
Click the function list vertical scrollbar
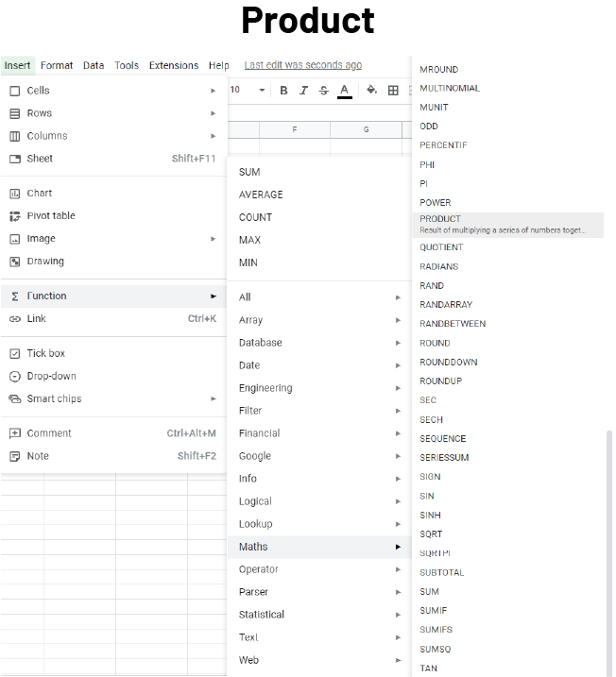[x=607, y=548]
